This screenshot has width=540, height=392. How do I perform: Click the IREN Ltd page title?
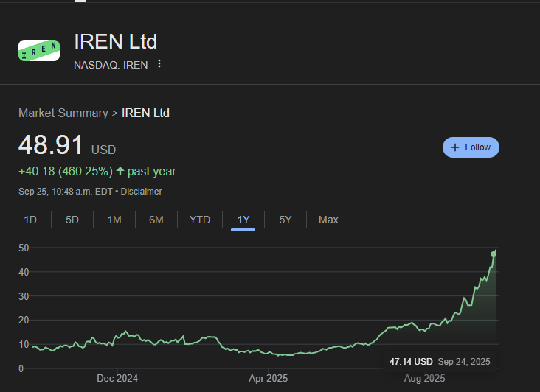116,41
